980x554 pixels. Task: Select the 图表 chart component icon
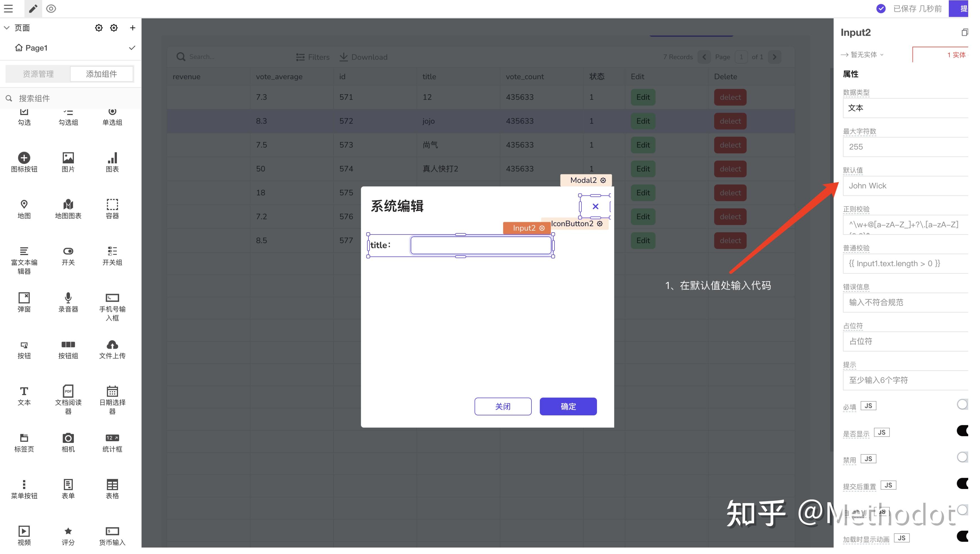pyautogui.click(x=112, y=158)
